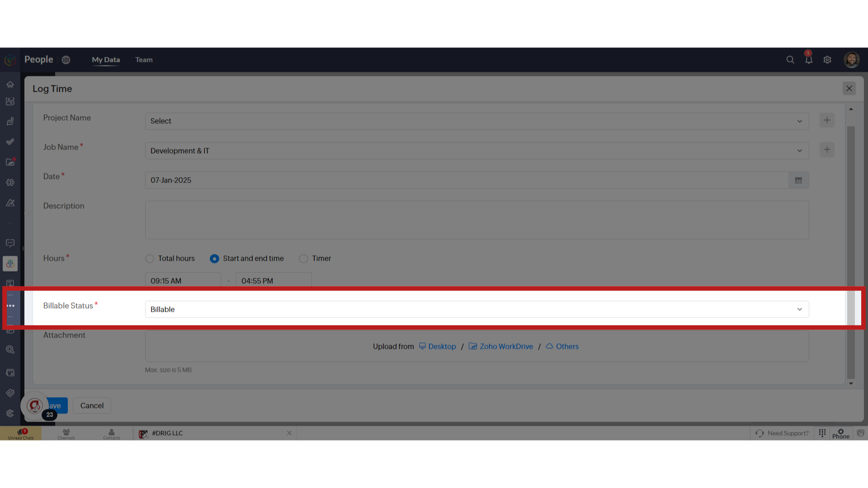Toggle Start and end time option
Viewport: 868px width, 488px height.
click(x=214, y=258)
